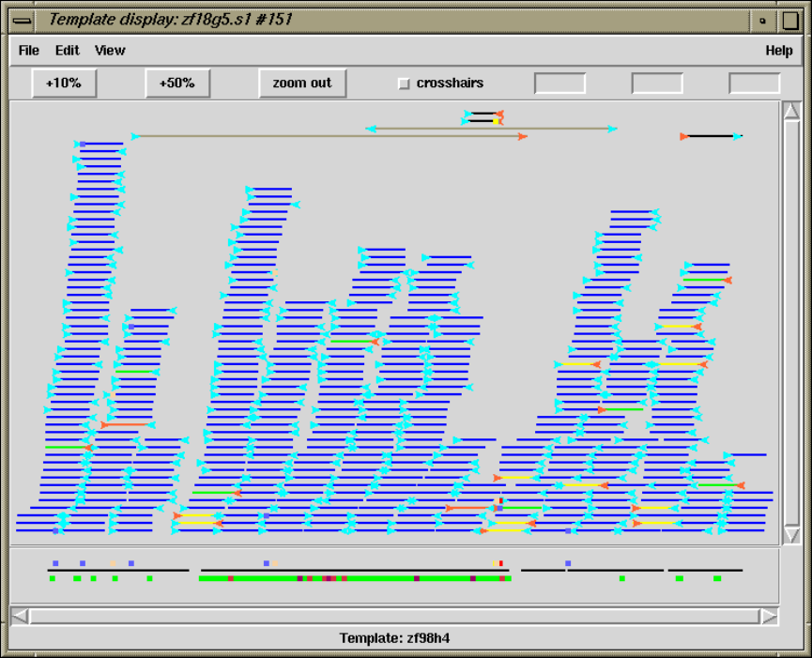Click the olive template line with cyan arrows at both ends
The width and height of the screenshot is (812, 658).
[492, 129]
